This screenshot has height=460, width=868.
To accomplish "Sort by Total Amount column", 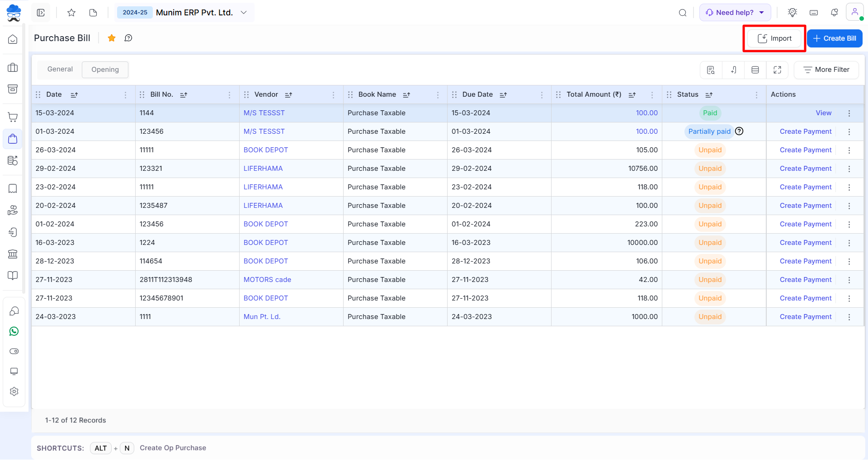I will click(x=632, y=94).
